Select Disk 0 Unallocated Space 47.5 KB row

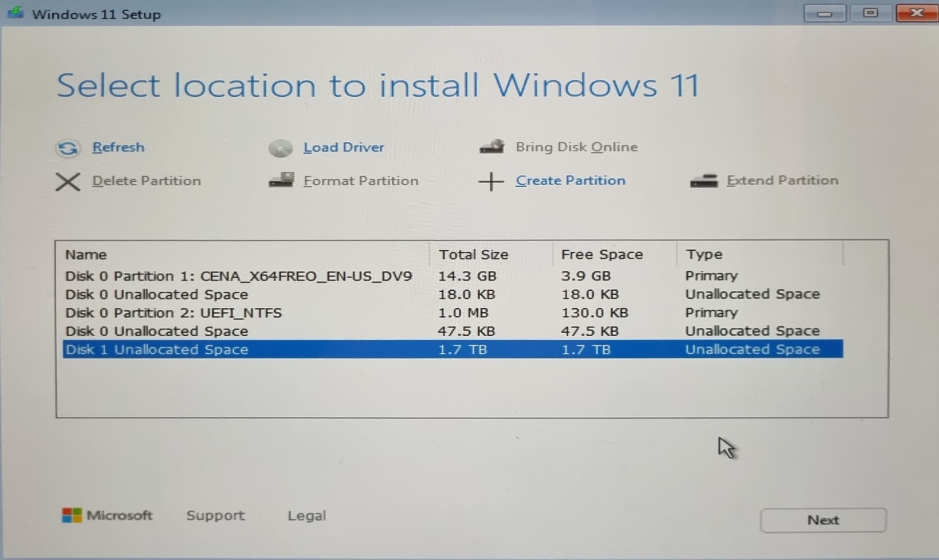pos(453,331)
